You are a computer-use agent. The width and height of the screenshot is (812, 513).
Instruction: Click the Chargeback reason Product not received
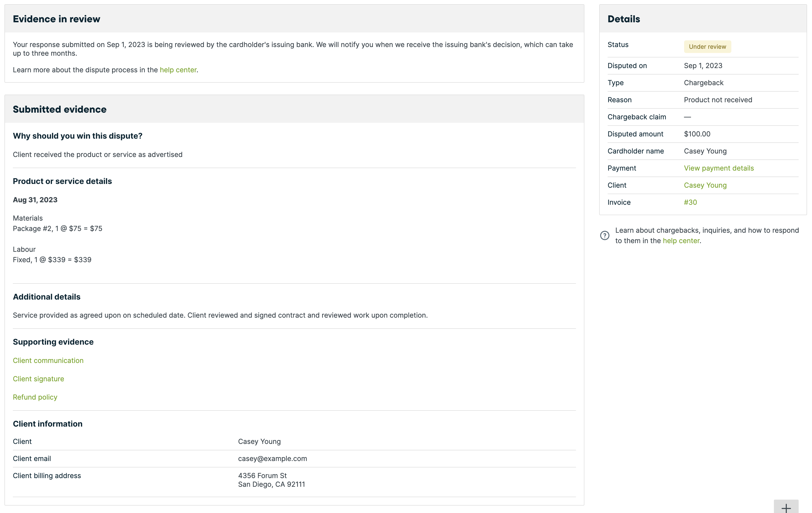[x=717, y=100]
